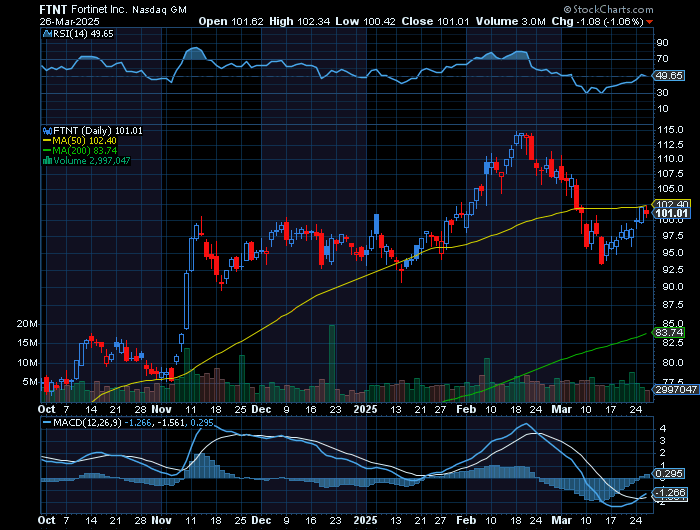Image resolution: width=700 pixels, height=530 pixels.
Task: Click Feb on the date axis below volume bars
Action: click(x=467, y=409)
